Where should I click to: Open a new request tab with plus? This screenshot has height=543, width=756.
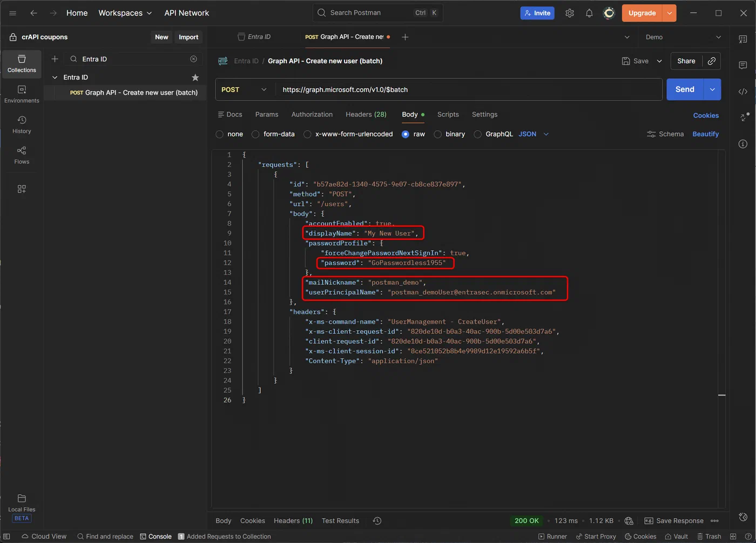coord(405,37)
